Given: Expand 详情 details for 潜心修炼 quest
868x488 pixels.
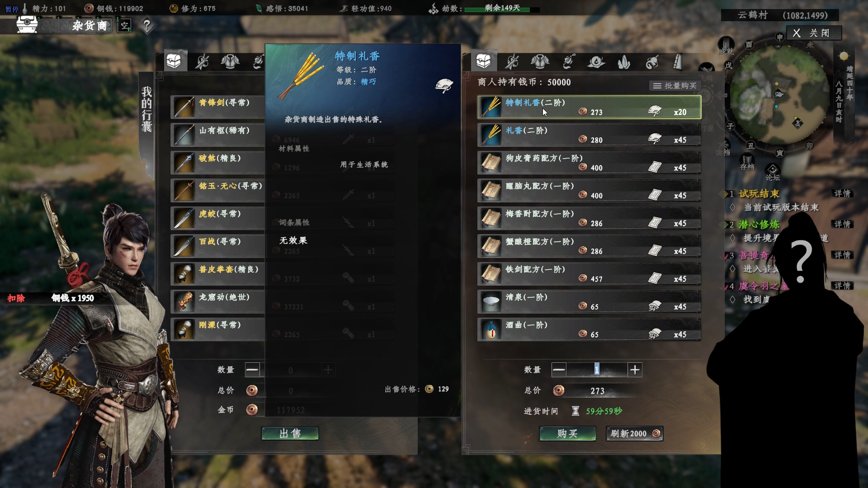Looking at the screenshot, I should [x=842, y=224].
